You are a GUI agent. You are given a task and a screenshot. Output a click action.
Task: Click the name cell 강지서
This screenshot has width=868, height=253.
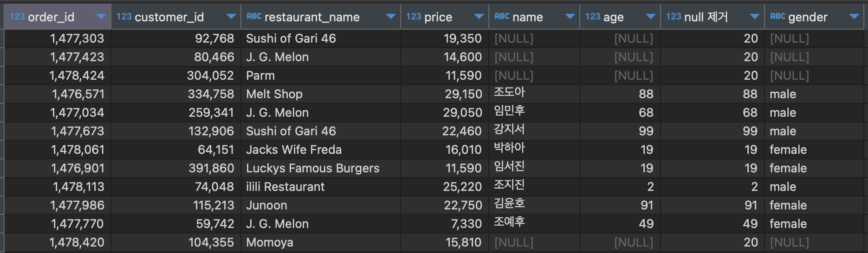pos(534,131)
